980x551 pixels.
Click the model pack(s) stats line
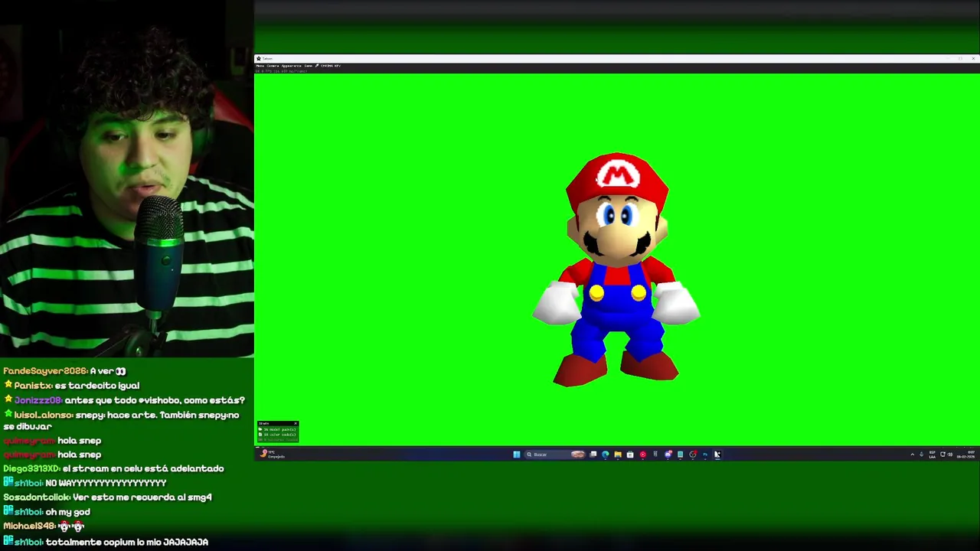pos(277,429)
